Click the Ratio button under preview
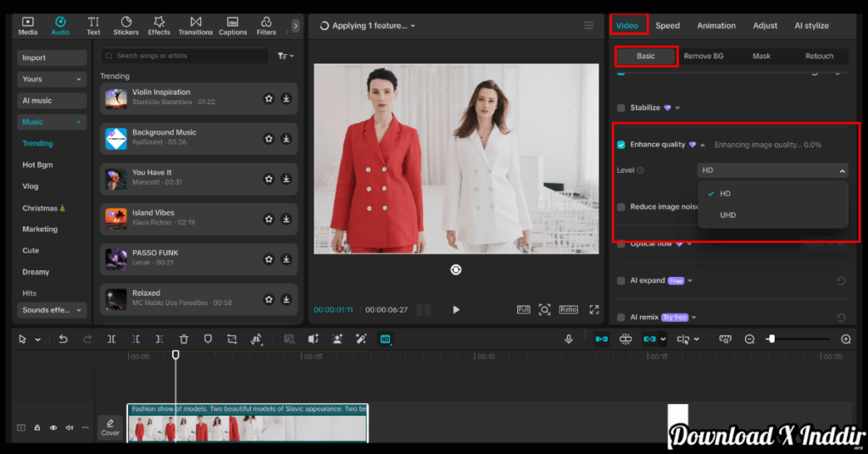The width and height of the screenshot is (868, 454). pyautogui.click(x=569, y=310)
